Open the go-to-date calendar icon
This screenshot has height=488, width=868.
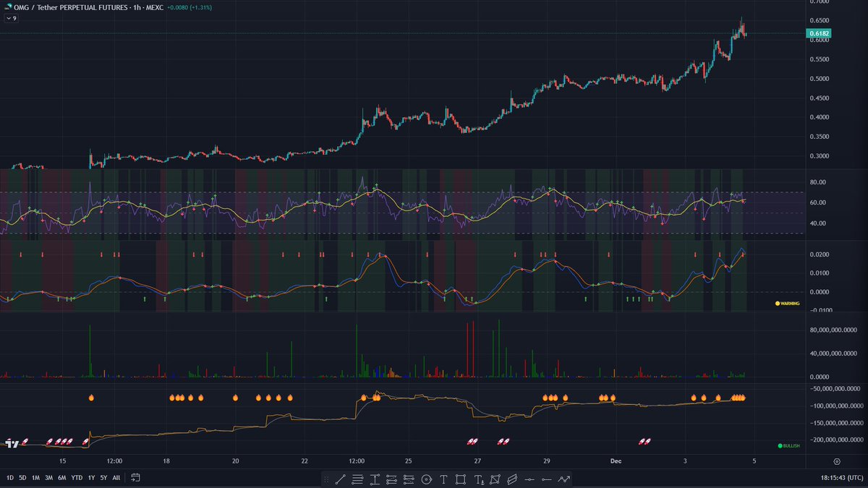tap(135, 477)
